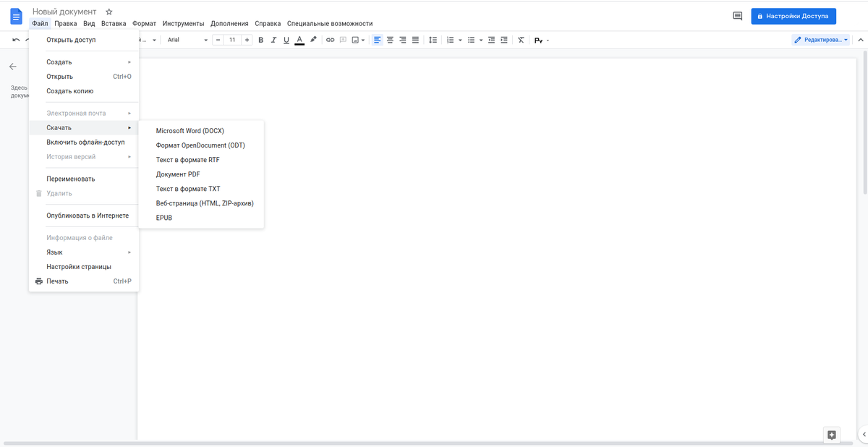
Task: Choose Открыть доступ in the file menu
Action: 83,40
